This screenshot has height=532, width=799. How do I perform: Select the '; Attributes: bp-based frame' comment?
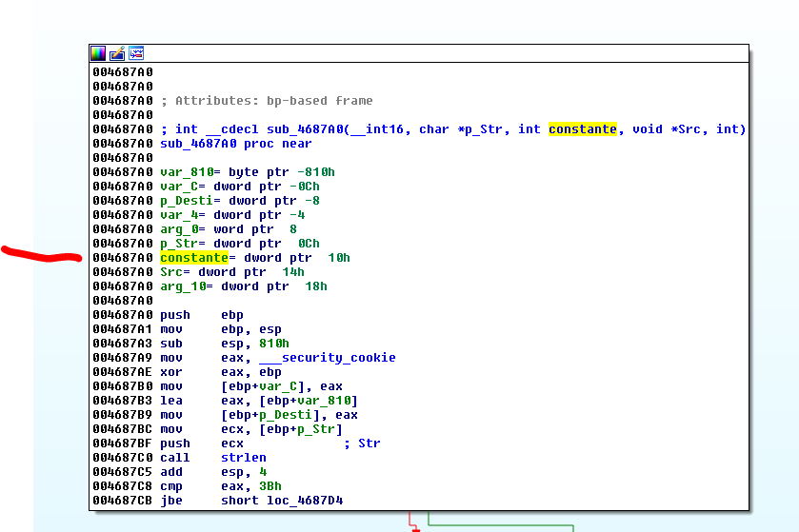coord(266,101)
